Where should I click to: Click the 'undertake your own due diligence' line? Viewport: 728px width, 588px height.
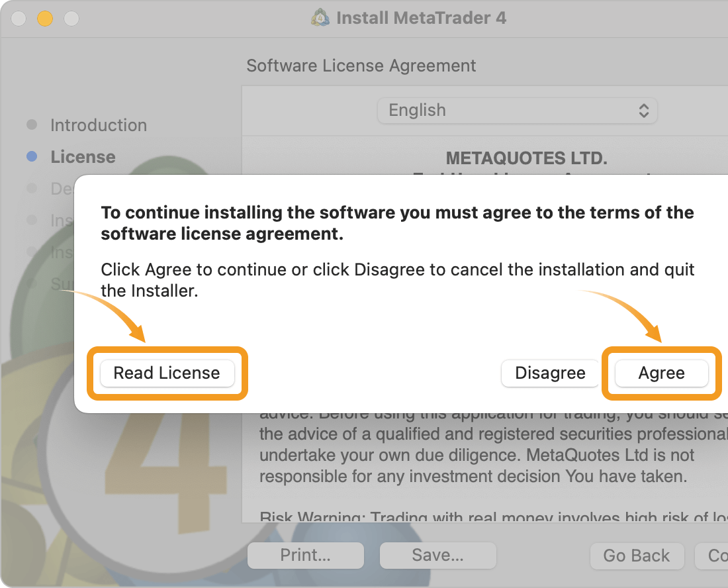coord(477,455)
